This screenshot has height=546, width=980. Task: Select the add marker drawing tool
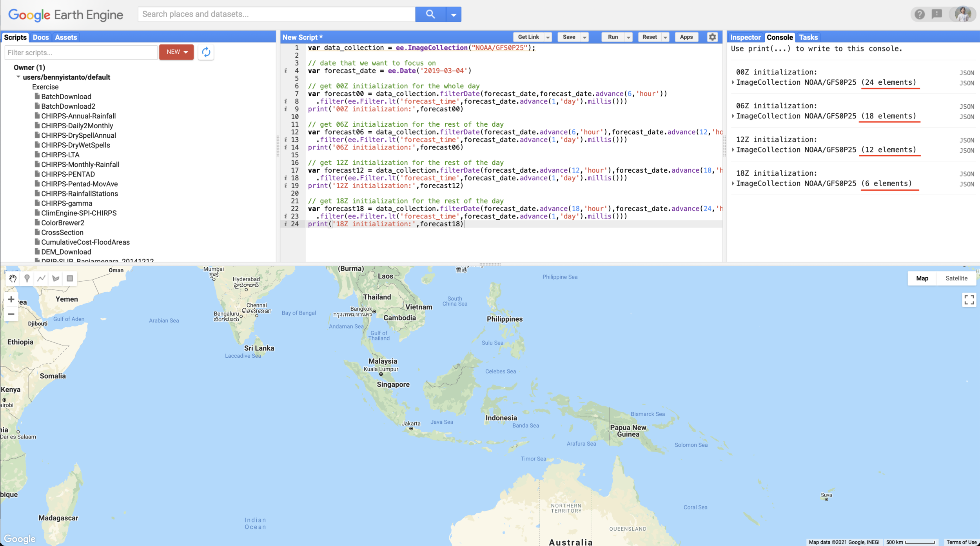[x=27, y=278]
